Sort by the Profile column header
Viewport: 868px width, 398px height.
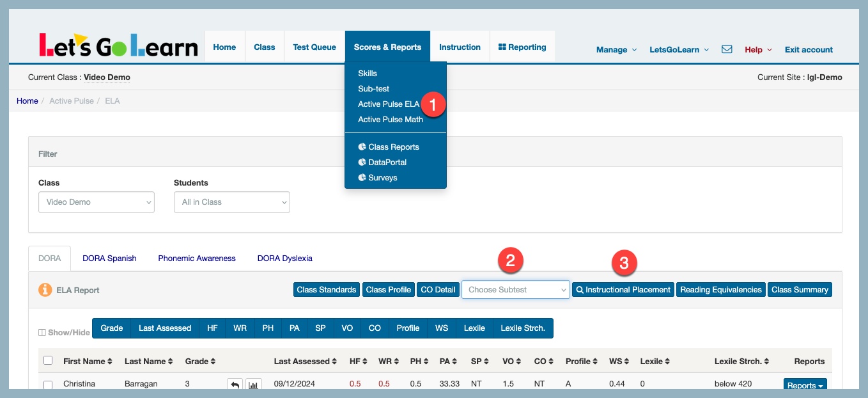[582, 362]
